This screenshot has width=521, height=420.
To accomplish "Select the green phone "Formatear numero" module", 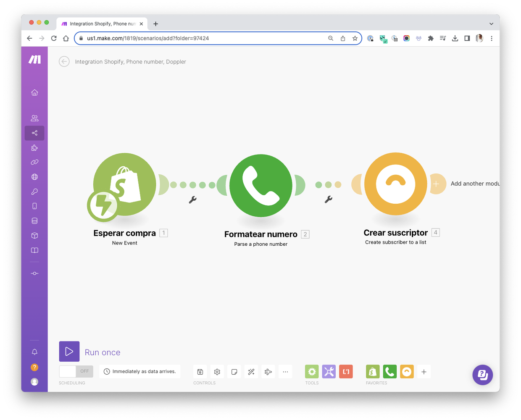I will [x=261, y=185].
